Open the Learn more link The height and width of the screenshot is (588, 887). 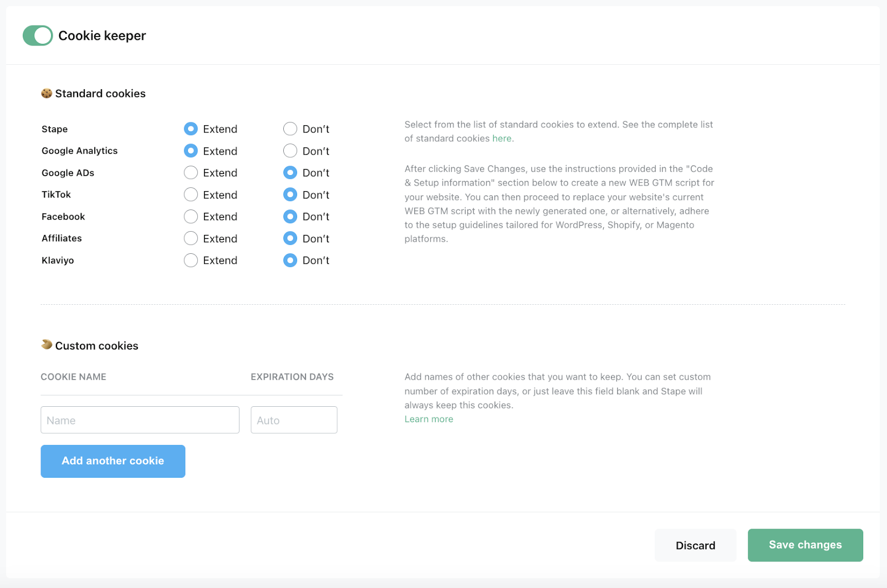pos(429,419)
